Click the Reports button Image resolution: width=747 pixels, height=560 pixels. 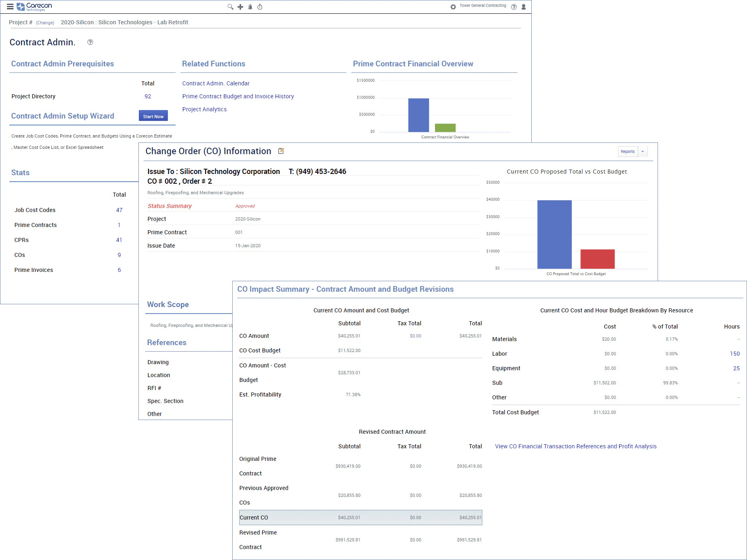click(x=628, y=152)
